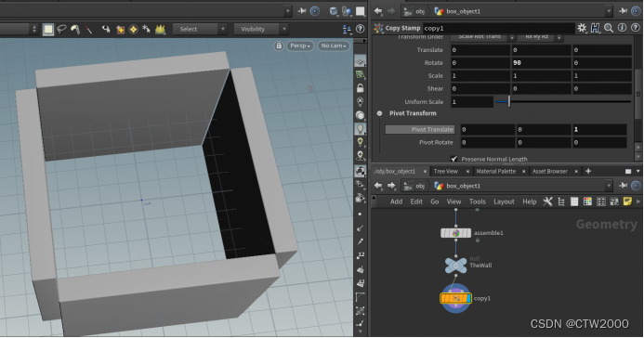Click the grid layout icon in network toolbar
Screen dimensions: 644x338
click(601, 201)
